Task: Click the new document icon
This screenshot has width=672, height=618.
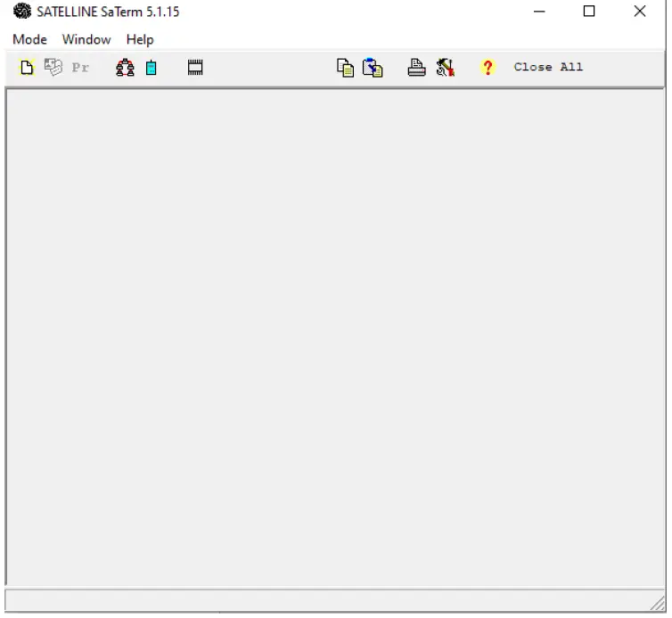Action: pos(27,68)
